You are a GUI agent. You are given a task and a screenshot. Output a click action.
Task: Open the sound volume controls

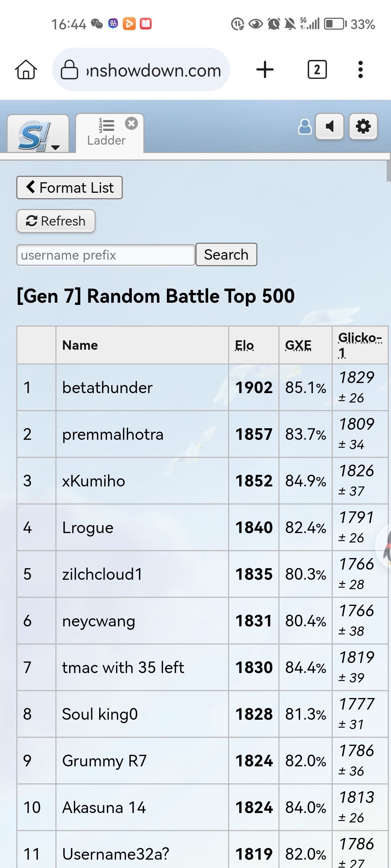coord(329,127)
